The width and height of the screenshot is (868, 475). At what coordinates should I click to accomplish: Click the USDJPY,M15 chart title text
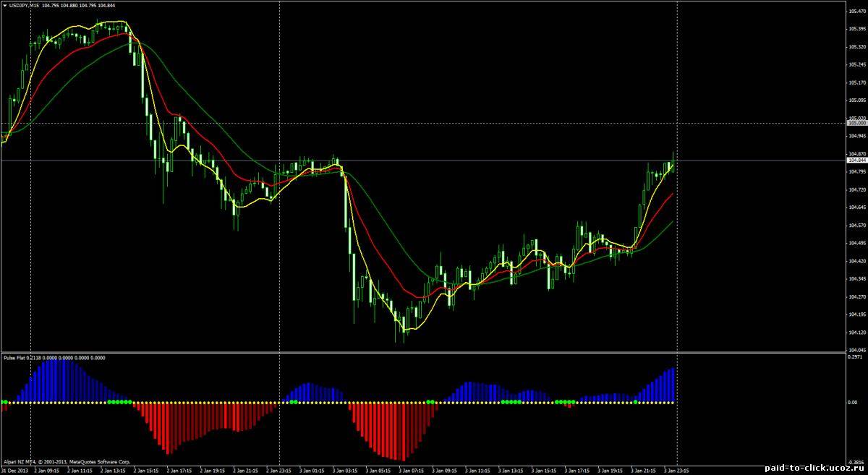pos(24,6)
